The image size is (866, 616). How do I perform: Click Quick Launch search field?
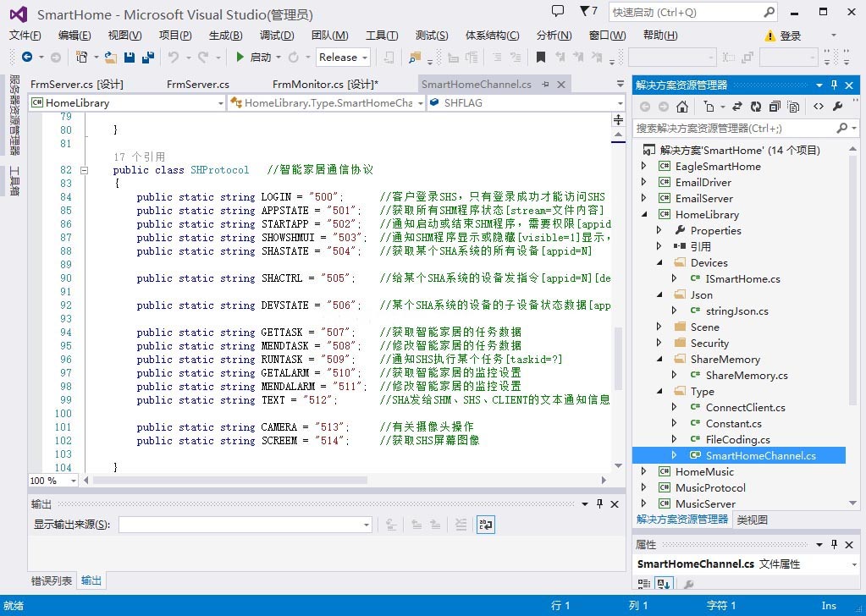[687, 12]
